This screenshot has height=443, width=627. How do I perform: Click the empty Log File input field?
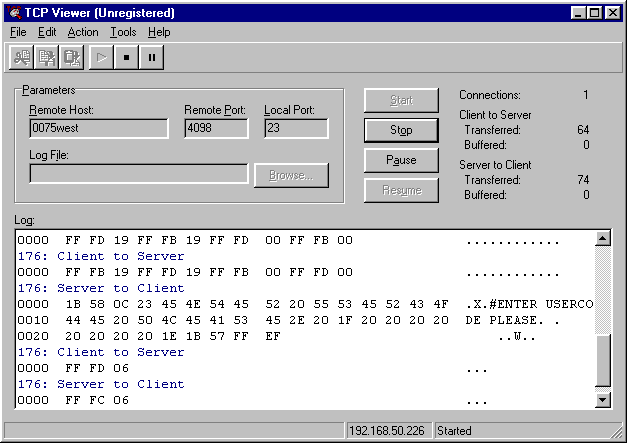coord(139,174)
